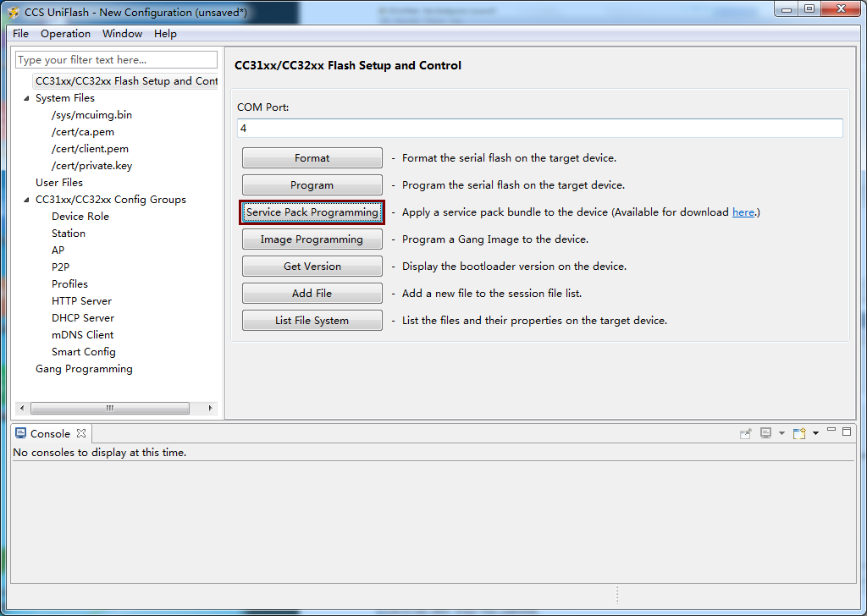Viewport: 867px width, 616px height.
Task: Close the Console tab with its X
Action: click(x=81, y=434)
